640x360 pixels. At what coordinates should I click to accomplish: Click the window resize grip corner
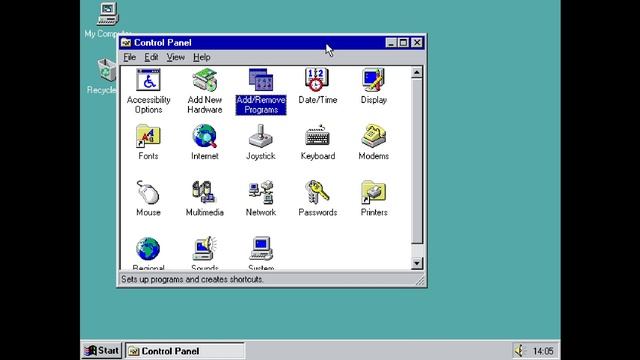click(420, 280)
